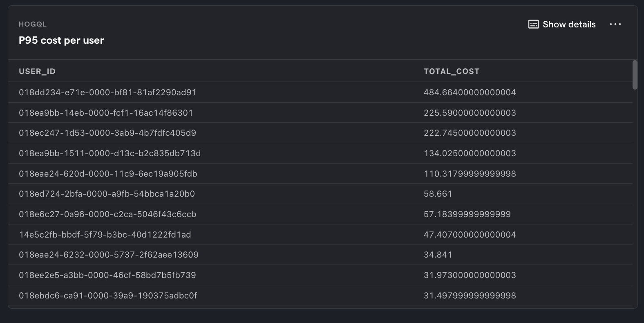Click the Show details button

[562, 25]
